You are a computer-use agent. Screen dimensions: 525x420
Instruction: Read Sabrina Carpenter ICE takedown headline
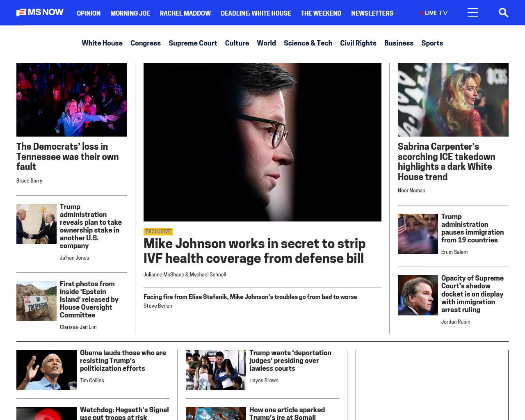click(447, 162)
